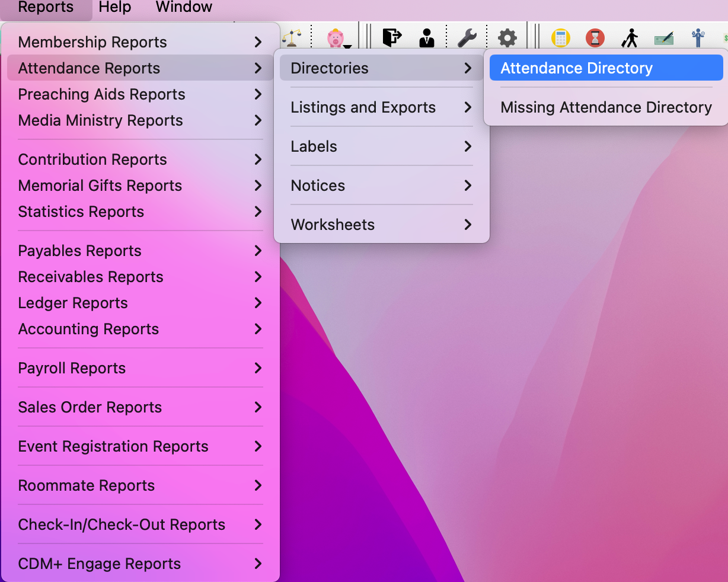Open Membership via the person icon

427,37
